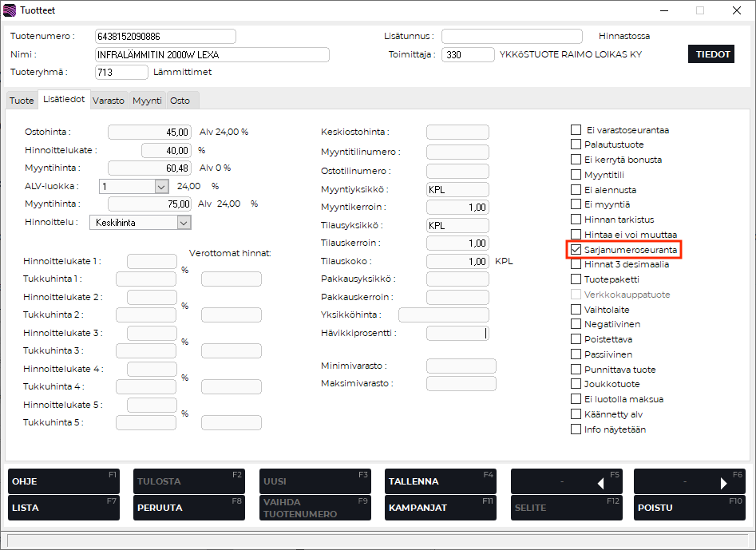Viewport: 756px width, 550px height.
Task: Click the Ostohinta input field
Action: (x=149, y=133)
